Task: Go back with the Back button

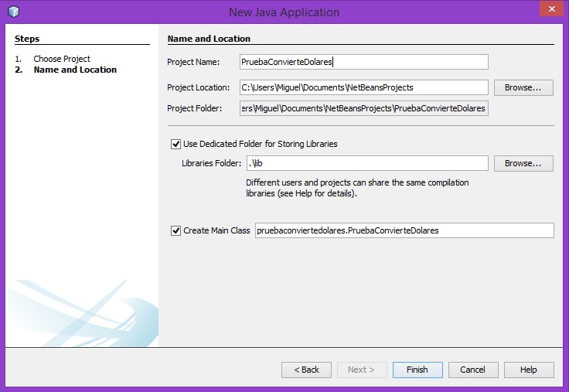Action: [x=306, y=370]
